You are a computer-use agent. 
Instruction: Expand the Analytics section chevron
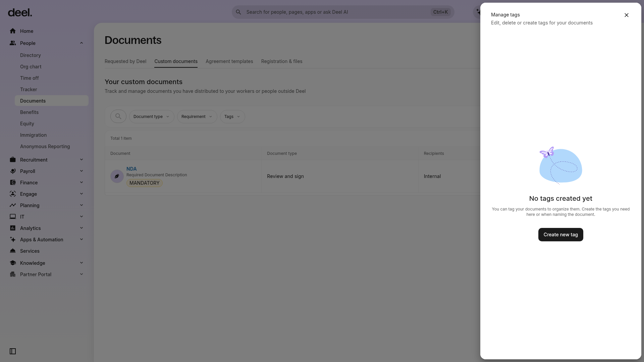tap(82, 228)
